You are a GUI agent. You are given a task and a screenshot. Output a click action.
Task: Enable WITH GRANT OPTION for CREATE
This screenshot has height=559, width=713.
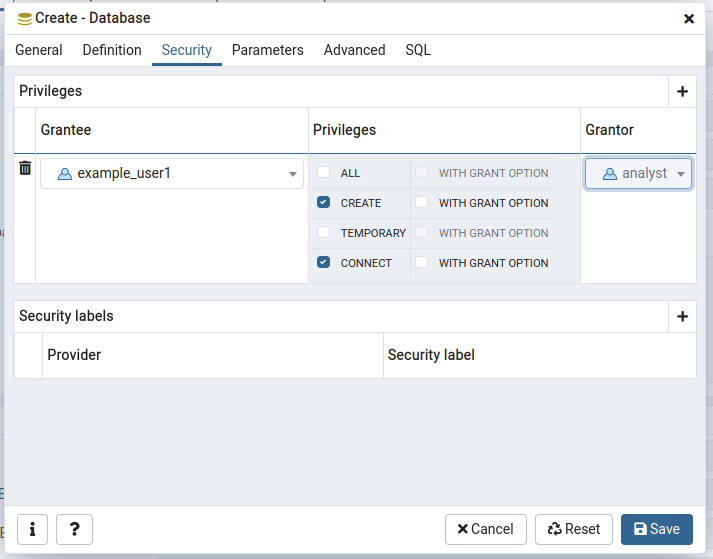click(422, 203)
